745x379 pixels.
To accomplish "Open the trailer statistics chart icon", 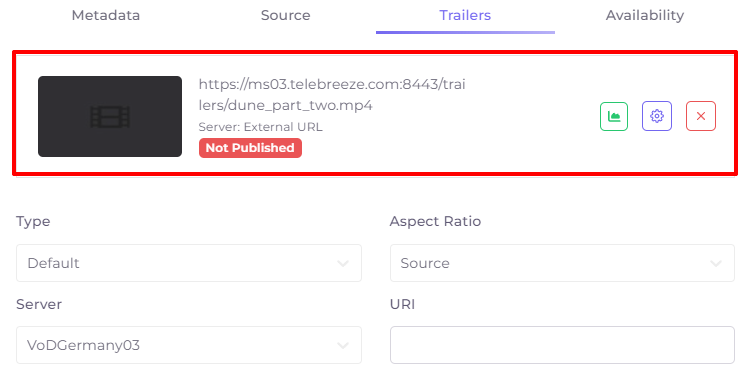I will (x=614, y=116).
